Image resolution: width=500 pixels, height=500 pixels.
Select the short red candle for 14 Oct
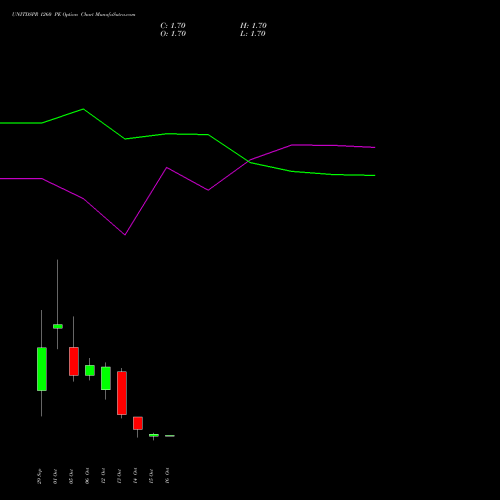(x=138, y=423)
